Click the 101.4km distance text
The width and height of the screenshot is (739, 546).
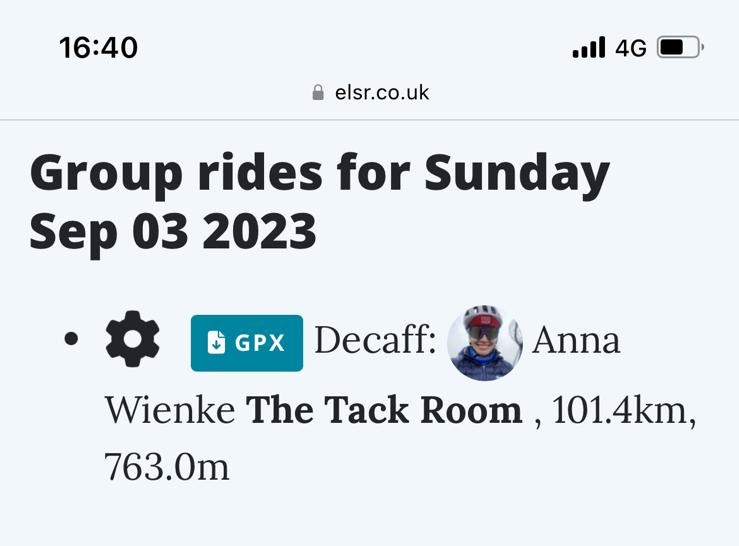624,410
